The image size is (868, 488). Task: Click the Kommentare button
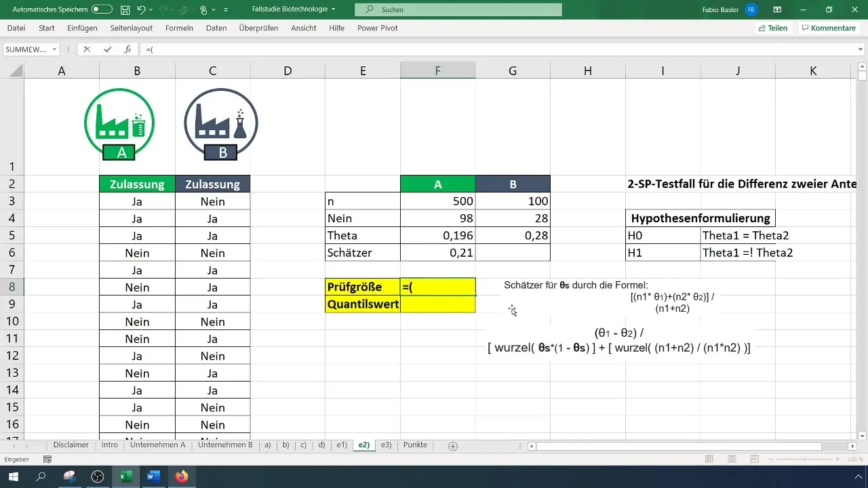tap(828, 28)
